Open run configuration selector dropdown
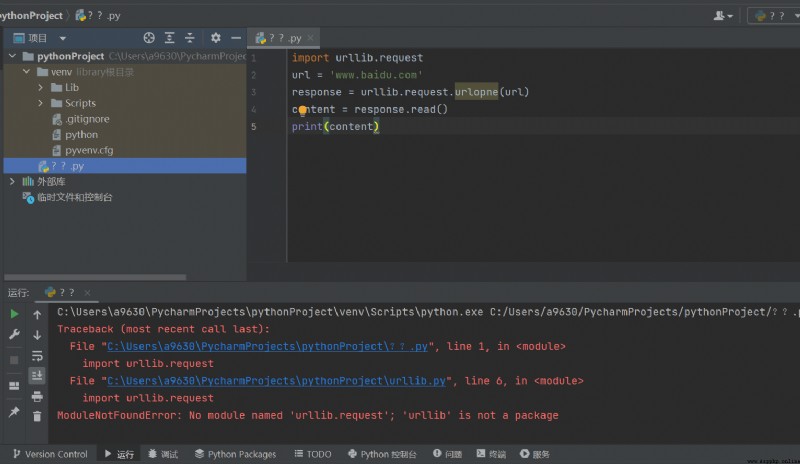The width and height of the screenshot is (800, 464). pyautogui.click(x=776, y=16)
